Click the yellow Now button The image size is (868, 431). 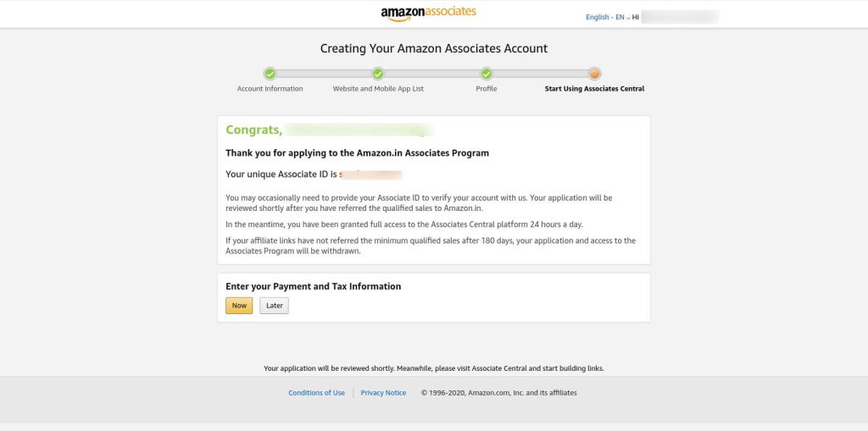(x=239, y=306)
